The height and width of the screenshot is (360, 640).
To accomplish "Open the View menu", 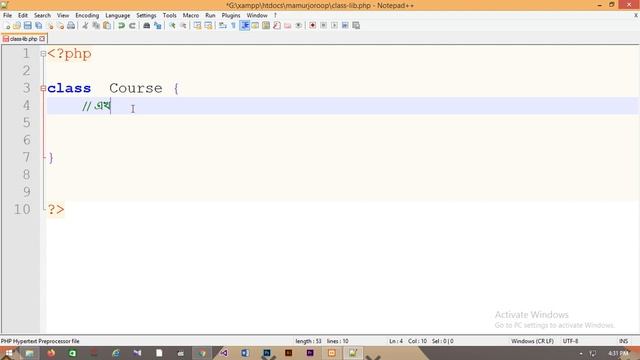I will point(63,16).
